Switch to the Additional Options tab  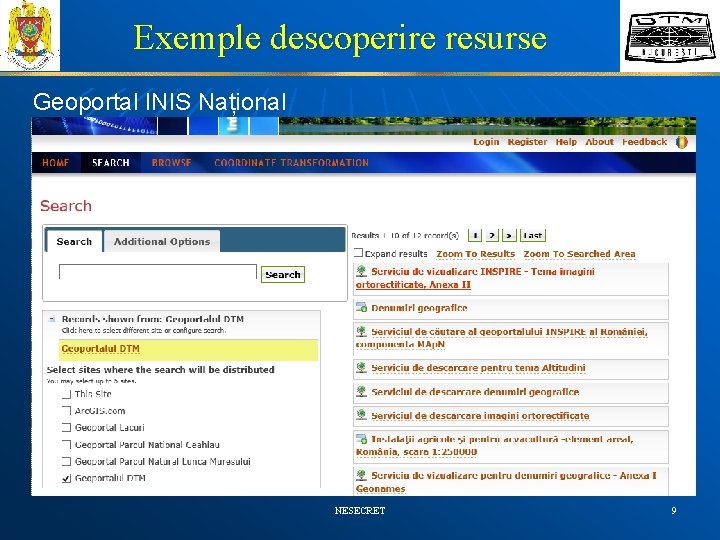pyautogui.click(x=162, y=241)
